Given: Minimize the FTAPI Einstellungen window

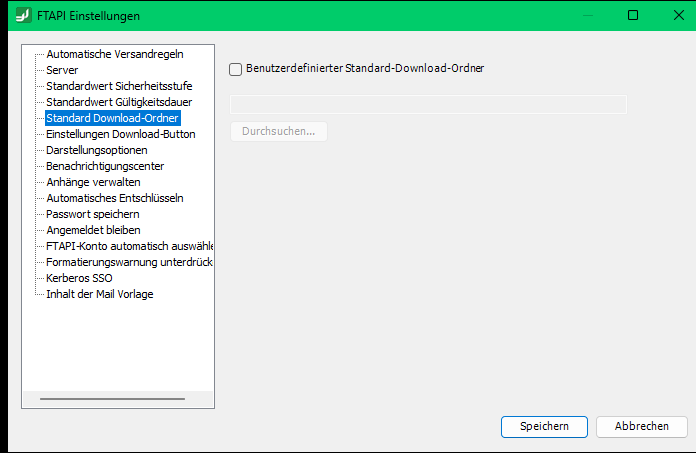Looking at the screenshot, I should tap(588, 15).
